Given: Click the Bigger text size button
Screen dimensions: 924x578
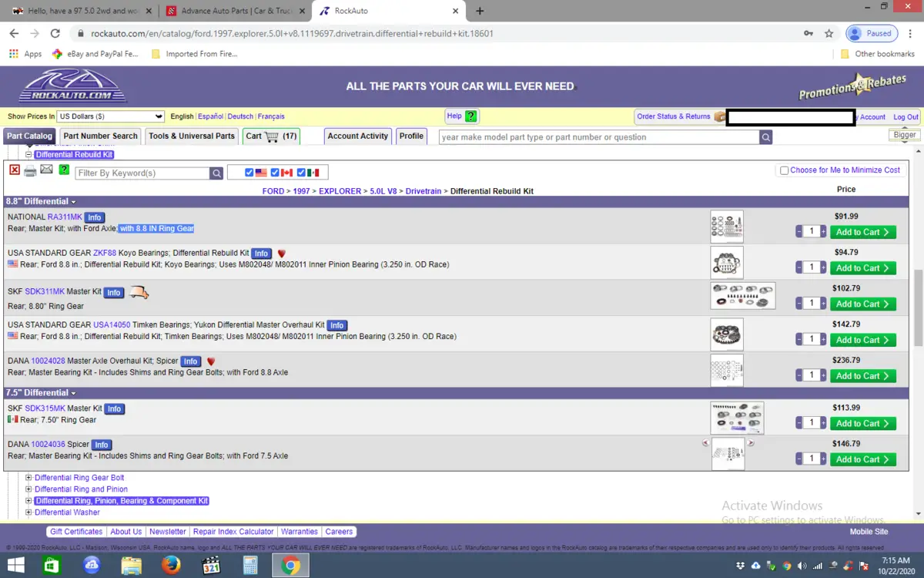Looking at the screenshot, I should pyautogui.click(x=905, y=135).
